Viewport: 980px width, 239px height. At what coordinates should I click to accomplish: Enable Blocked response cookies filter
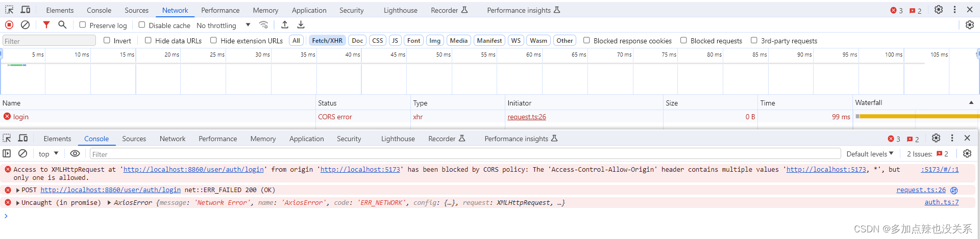pos(586,40)
